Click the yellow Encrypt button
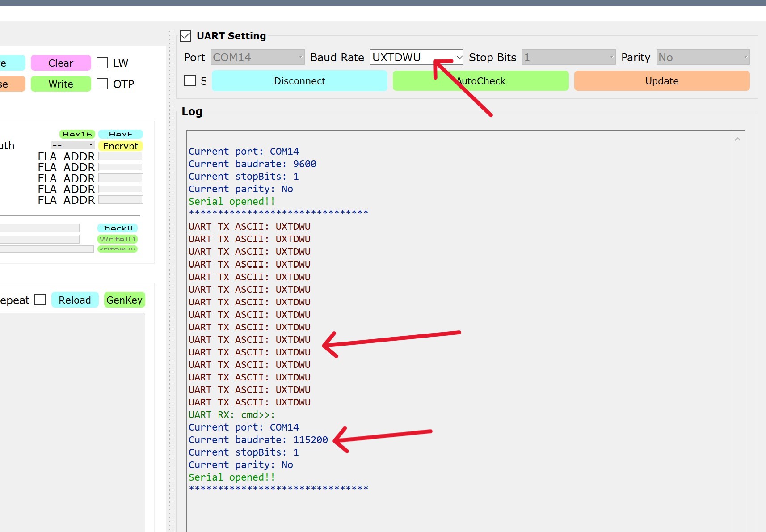 (x=121, y=146)
